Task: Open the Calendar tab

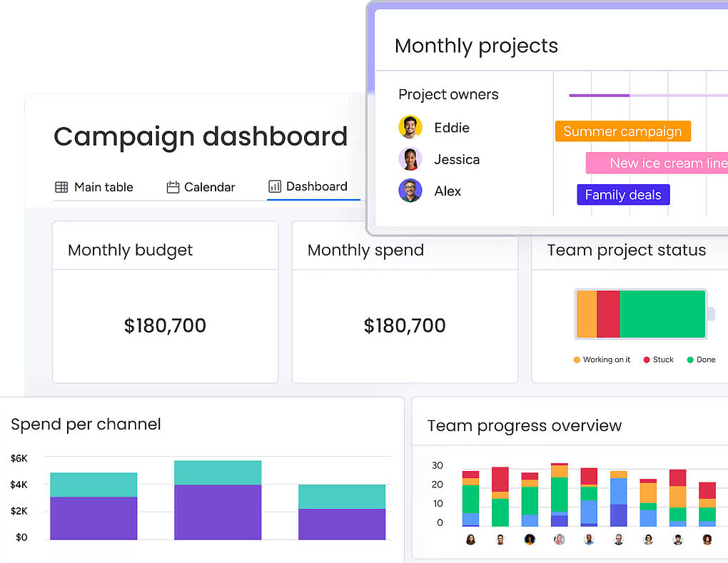Action: (209, 188)
